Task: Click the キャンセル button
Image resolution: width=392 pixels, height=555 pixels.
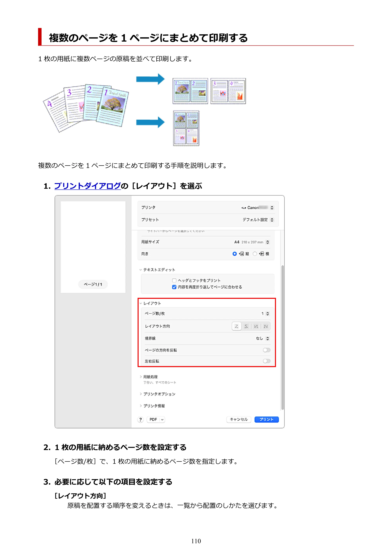Action: click(239, 419)
